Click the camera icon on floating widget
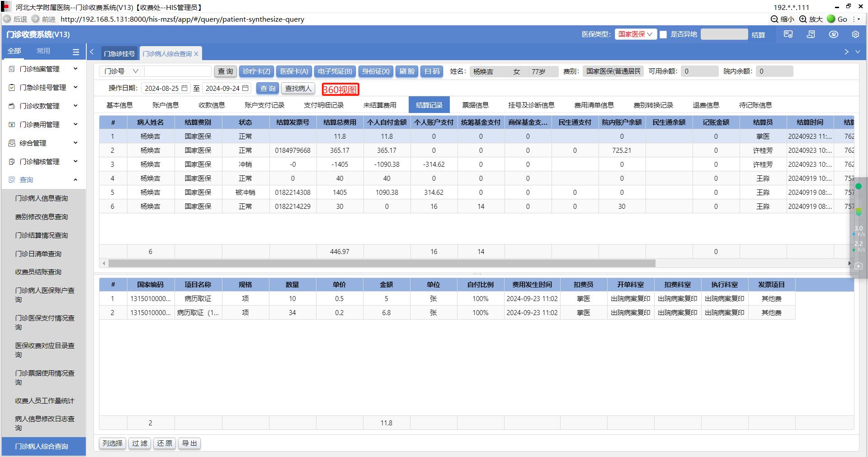 (x=859, y=266)
